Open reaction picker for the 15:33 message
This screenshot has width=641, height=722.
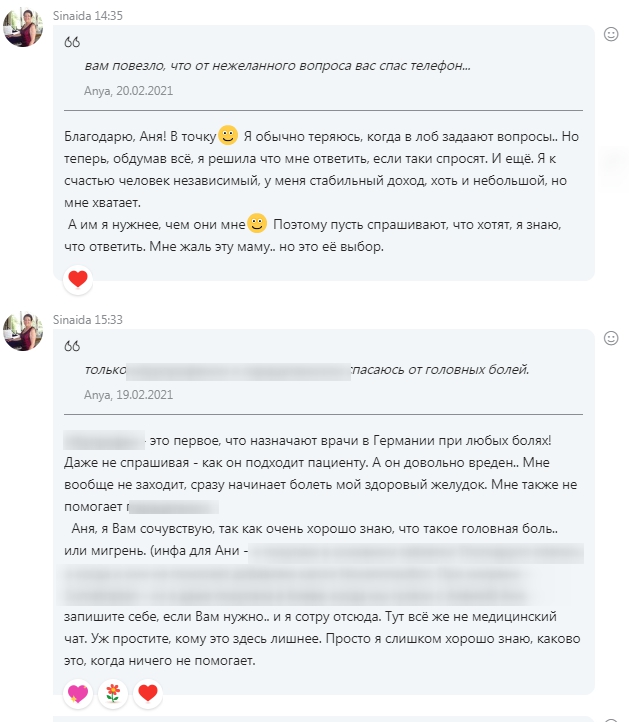pyautogui.click(x=611, y=338)
